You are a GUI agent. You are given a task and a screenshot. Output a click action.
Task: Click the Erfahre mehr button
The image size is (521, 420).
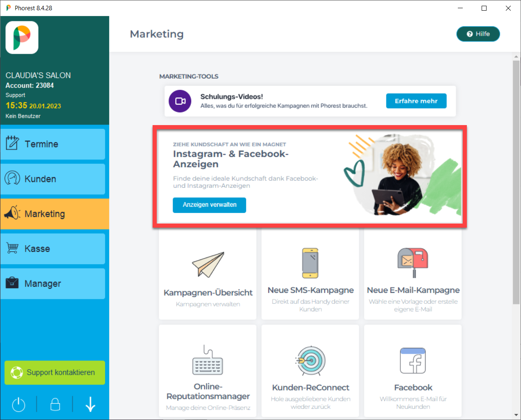416,101
